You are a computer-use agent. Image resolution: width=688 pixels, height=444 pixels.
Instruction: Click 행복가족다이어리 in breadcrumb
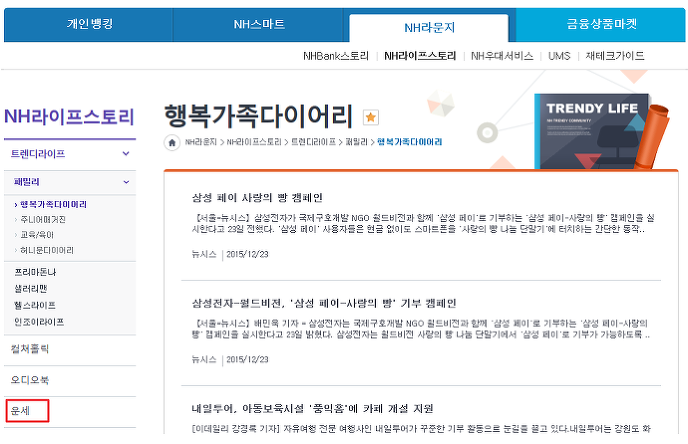409,142
